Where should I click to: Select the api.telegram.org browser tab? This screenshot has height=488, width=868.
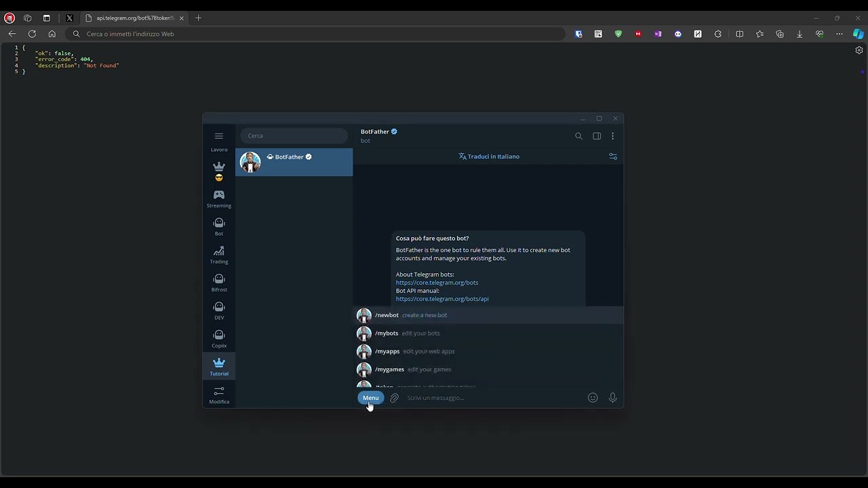(x=134, y=18)
